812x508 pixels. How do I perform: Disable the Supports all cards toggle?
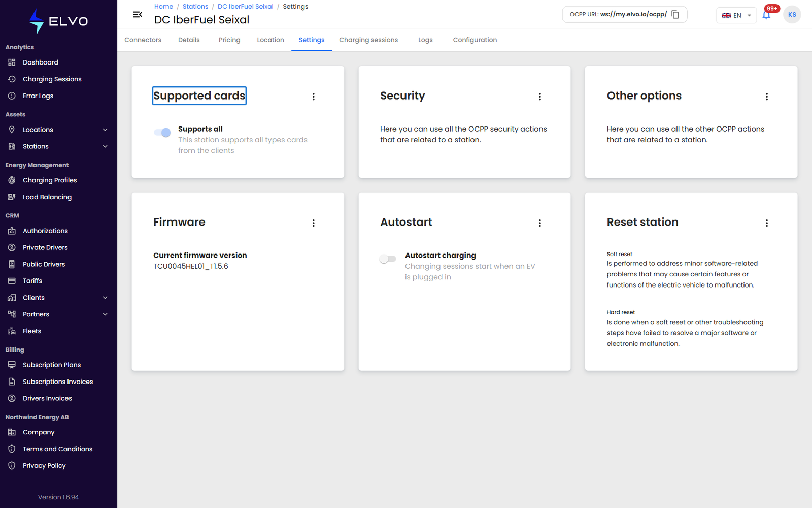tap(162, 133)
